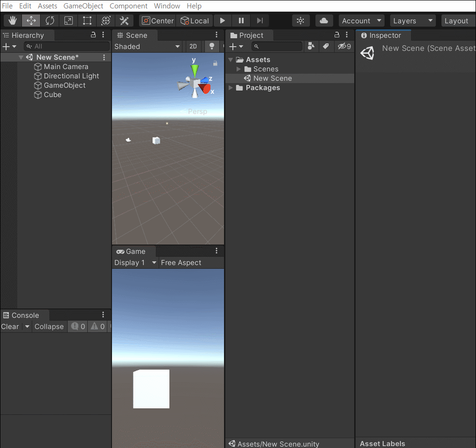Open Layout dropdown
Viewport: 476px width, 448px height.
click(x=458, y=21)
